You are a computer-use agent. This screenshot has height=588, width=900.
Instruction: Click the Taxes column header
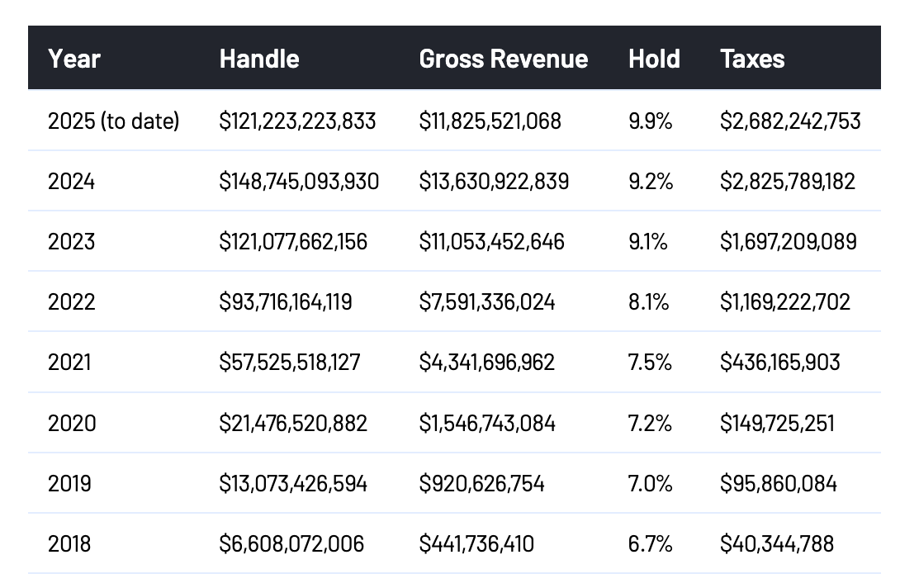coord(752,59)
